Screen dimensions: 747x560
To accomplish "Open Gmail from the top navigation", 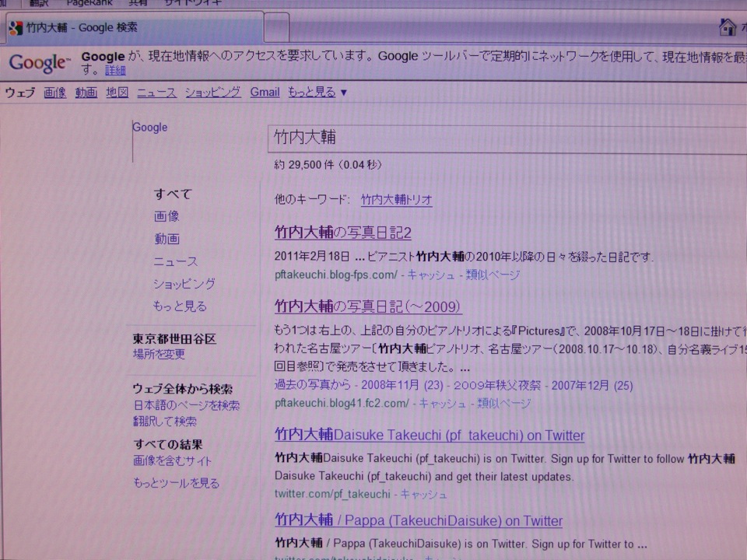I will [265, 93].
